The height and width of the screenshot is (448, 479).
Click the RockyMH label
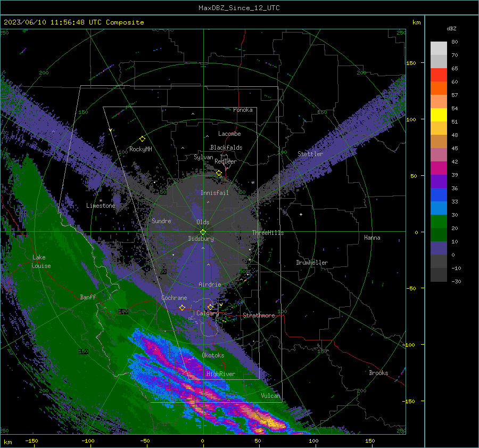coord(141,149)
